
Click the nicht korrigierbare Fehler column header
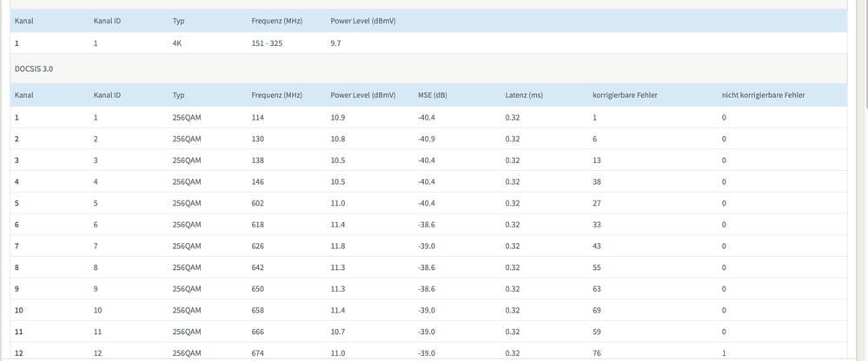763,95
